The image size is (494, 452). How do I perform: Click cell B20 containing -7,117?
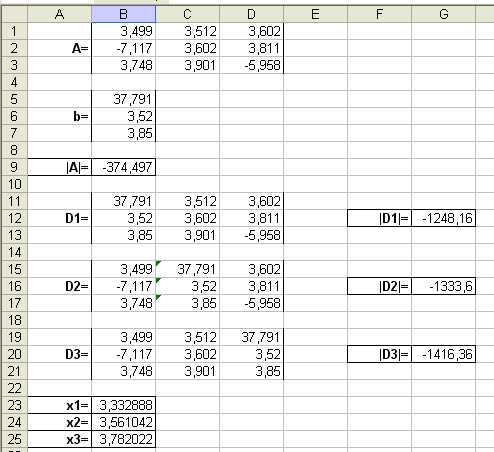point(123,354)
